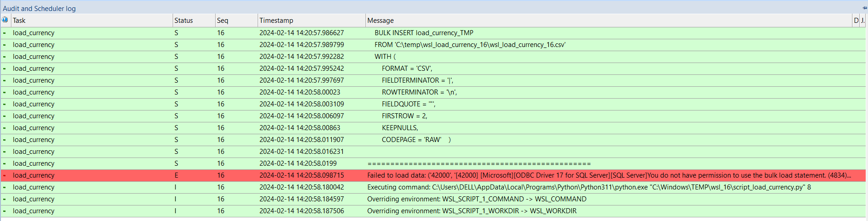Select the E status cell of the error row
Image resolution: width=868 pixels, height=221 pixels.
(176, 175)
